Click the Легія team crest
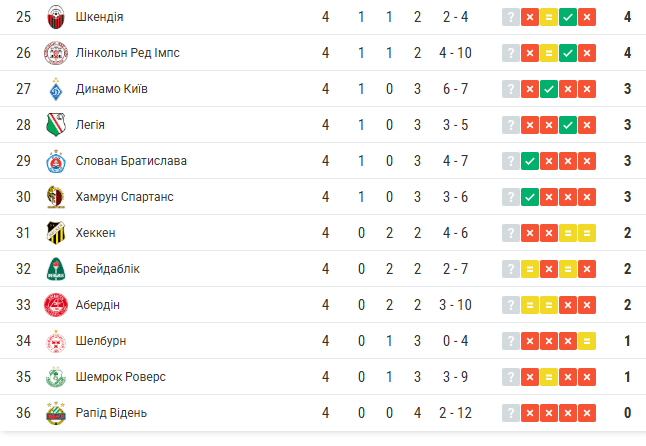Viewport: 646px width, 446px height. [x=55, y=125]
